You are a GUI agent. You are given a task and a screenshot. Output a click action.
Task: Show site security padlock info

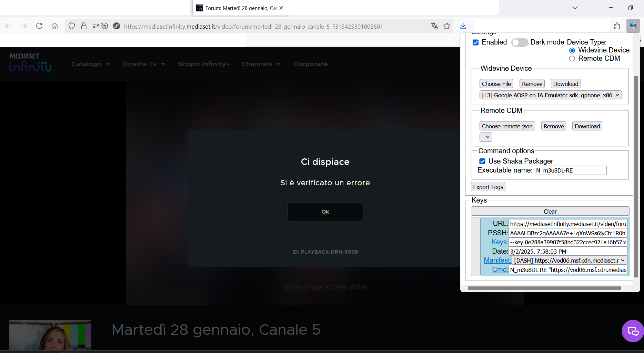click(x=84, y=26)
